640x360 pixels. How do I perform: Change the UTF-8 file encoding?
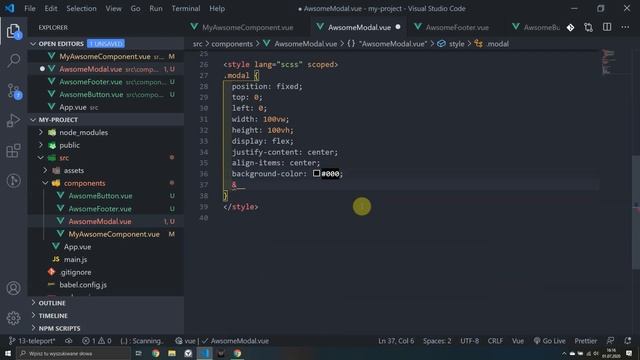coord(469,341)
